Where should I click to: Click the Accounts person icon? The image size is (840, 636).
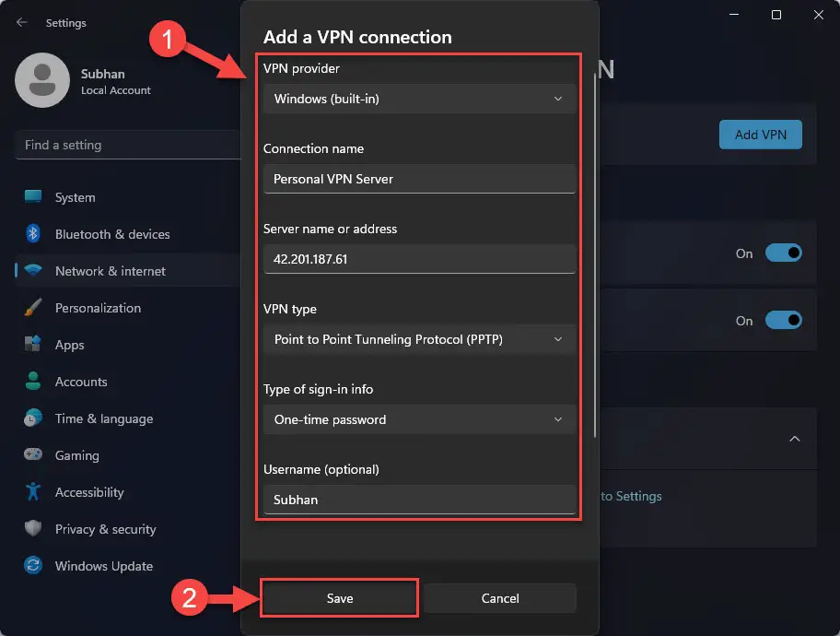coord(33,382)
